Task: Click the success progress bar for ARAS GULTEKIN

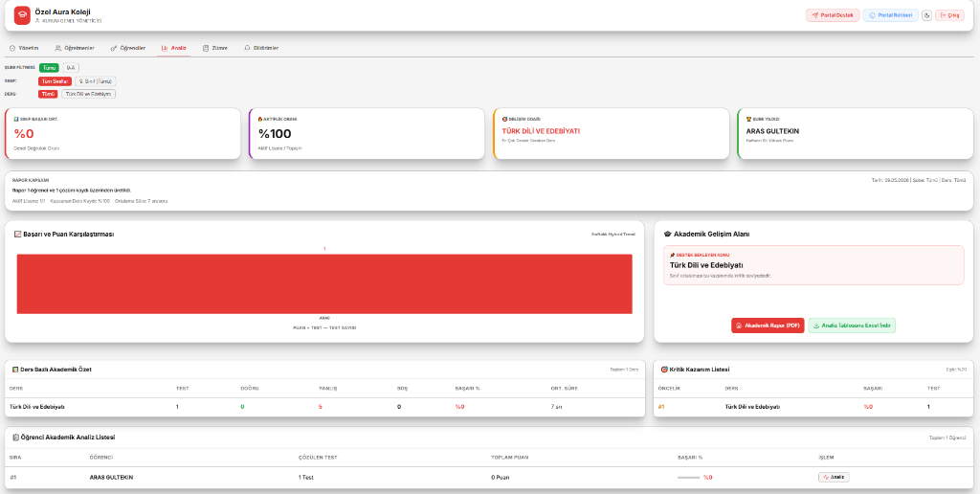Action: pyautogui.click(x=688, y=477)
